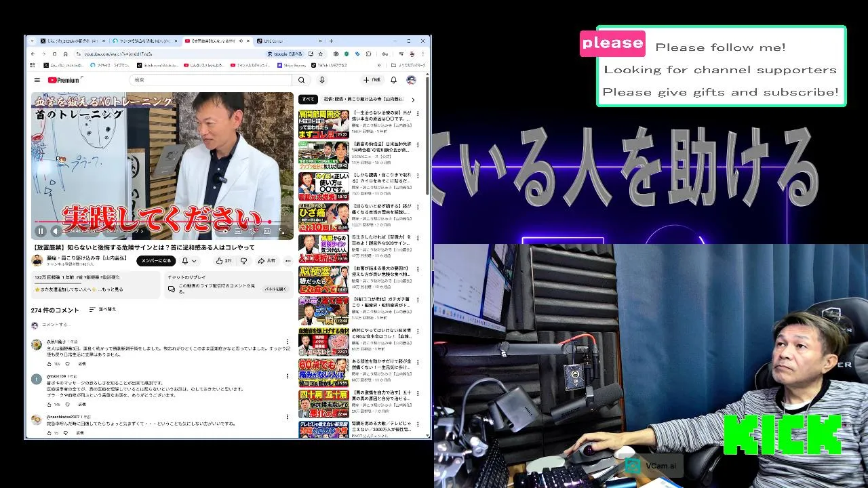Click the VCam.ai overlay badge
This screenshot has height=488, width=868.
pyautogui.click(x=652, y=466)
